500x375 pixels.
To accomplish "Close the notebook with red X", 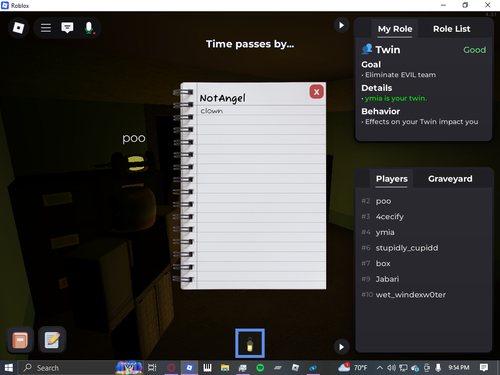I will 316,92.
